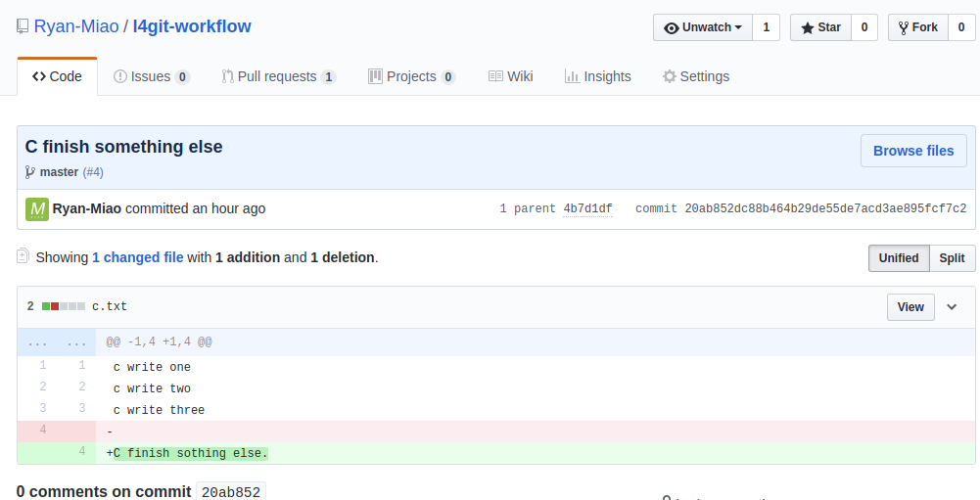Fork the repository
The height and width of the screenshot is (500, 980).
click(918, 27)
